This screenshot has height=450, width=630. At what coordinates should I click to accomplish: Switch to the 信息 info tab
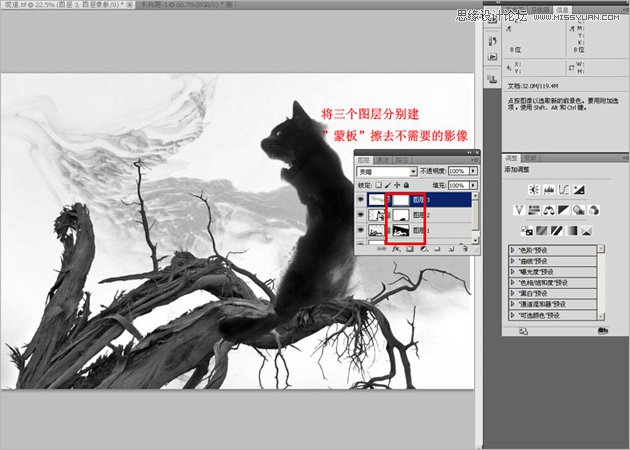click(x=562, y=10)
